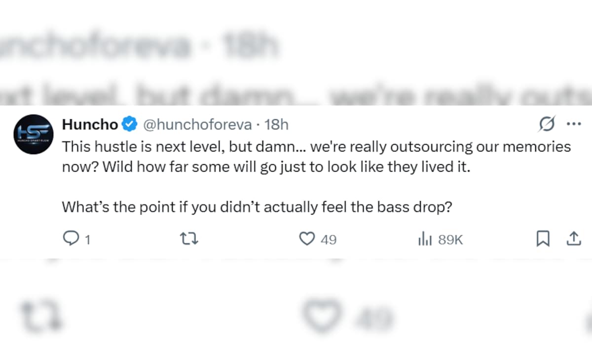Screen dimensions: 592x364
Task: Open view analytics bar-chart icon
Action: (x=425, y=240)
